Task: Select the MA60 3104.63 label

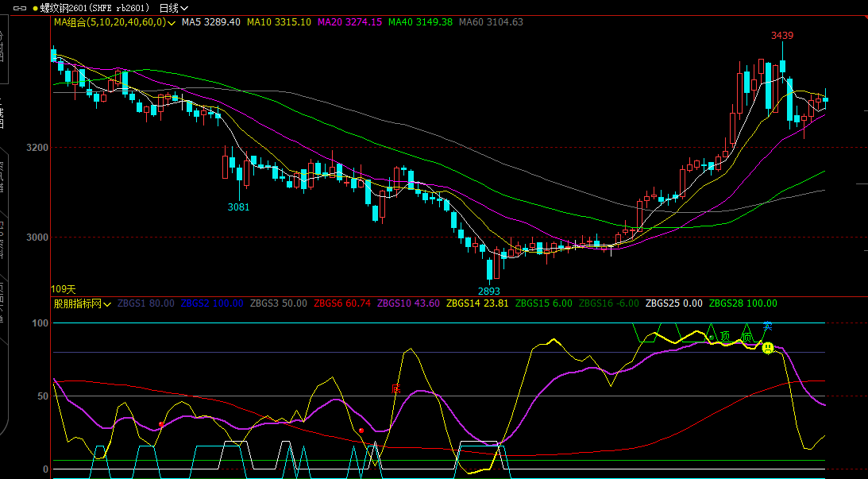Action: [491, 22]
